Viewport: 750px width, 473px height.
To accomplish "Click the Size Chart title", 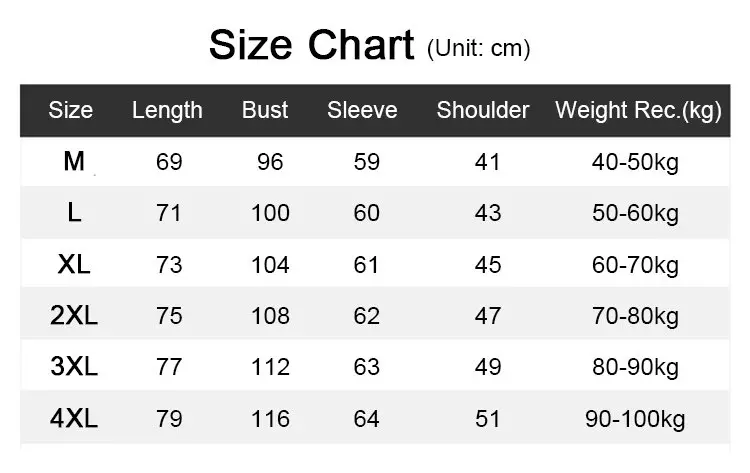I will (310, 46).
